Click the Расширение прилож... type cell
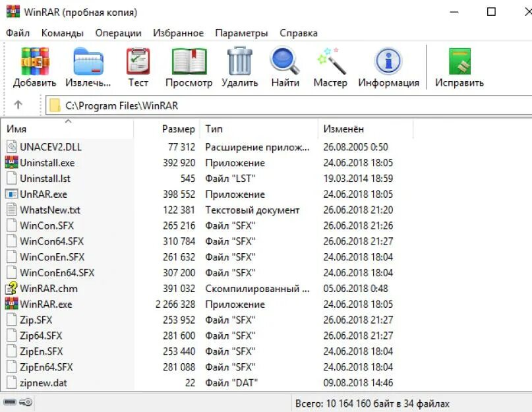 pyautogui.click(x=257, y=147)
